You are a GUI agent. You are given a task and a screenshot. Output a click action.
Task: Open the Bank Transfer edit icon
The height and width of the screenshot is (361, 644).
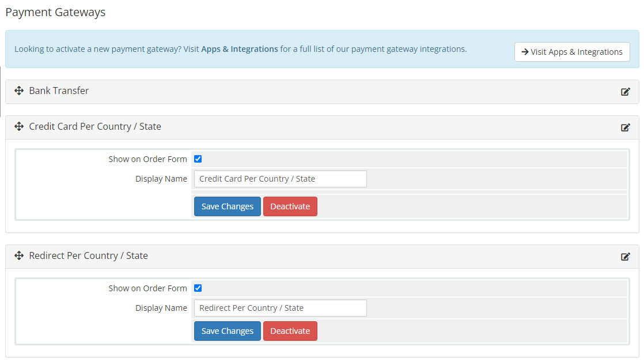625,92
